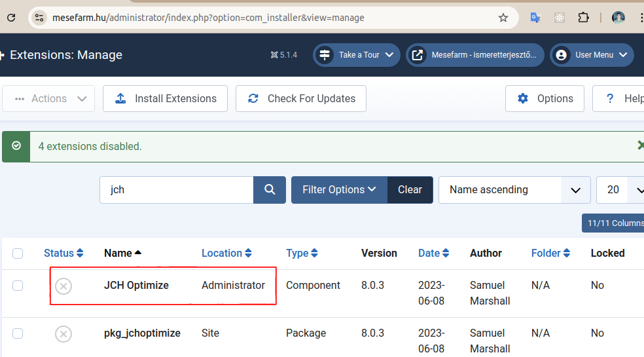Click the Google Translate icon
This screenshot has height=357, width=644.
[x=535, y=18]
